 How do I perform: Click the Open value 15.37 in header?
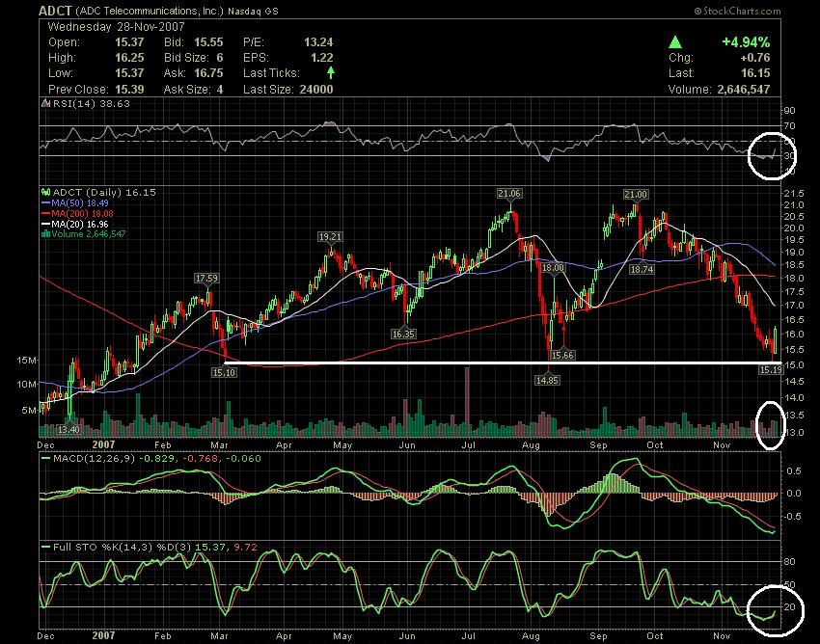pyautogui.click(x=129, y=42)
